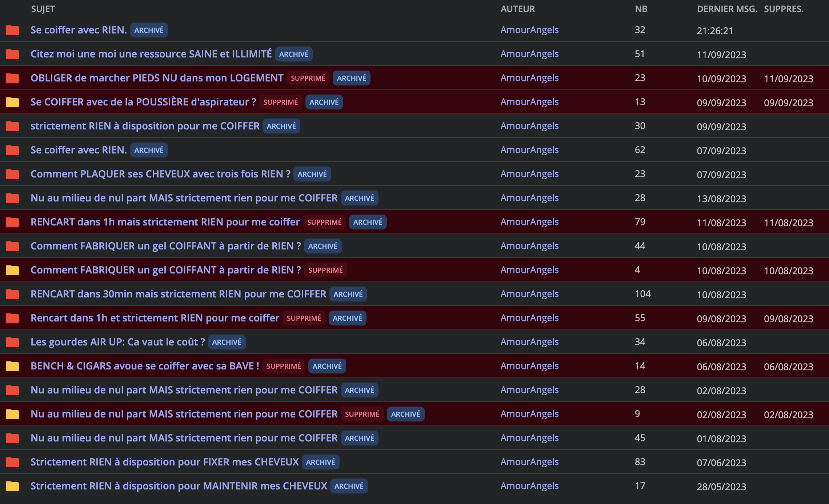
Task: Open topic 'Comment PLAQUER ses CHEVEUX avec trois fois RIEN'
Action: click(160, 174)
